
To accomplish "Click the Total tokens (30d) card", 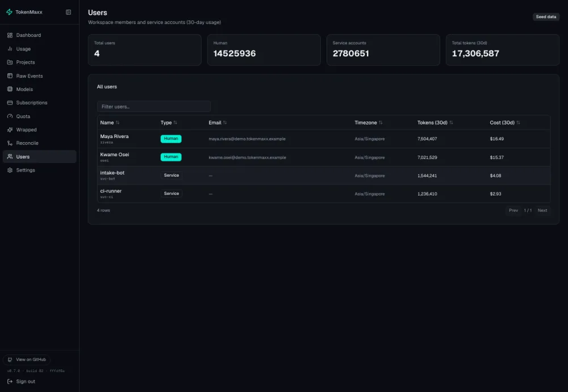I will [x=503, y=50].
